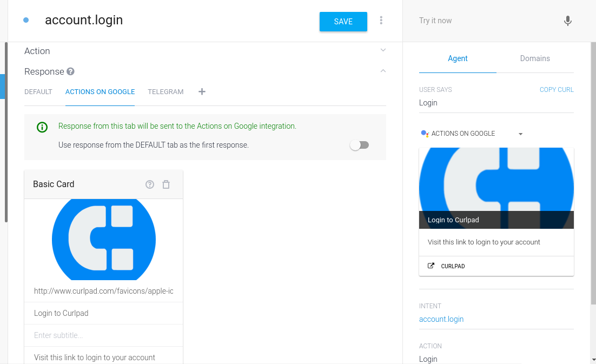Image resolution: width=596 pixels, height=364 pixels.
Task: Delete the Basic Card with trash icon
Action: [x=166, y=184]
